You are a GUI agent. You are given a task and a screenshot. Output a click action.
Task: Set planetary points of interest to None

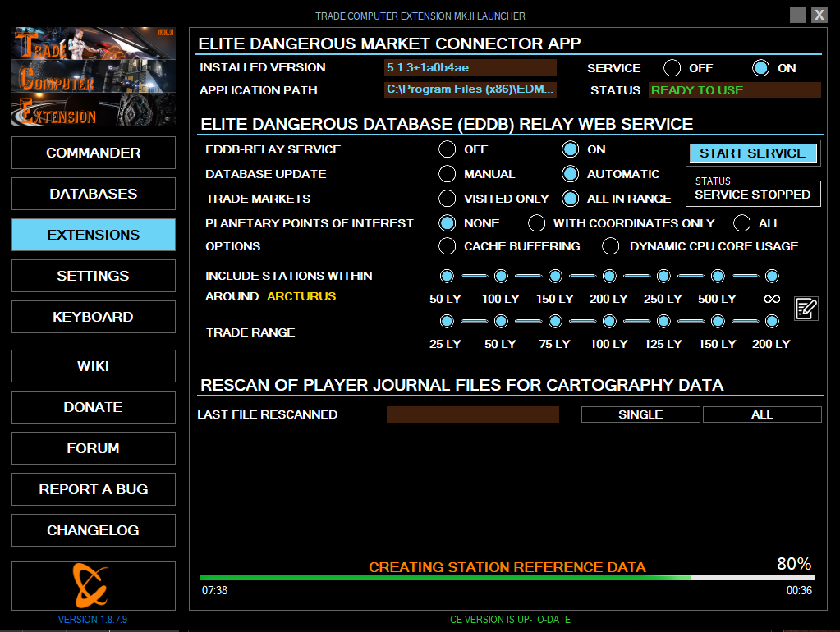[x=448, y=222]
